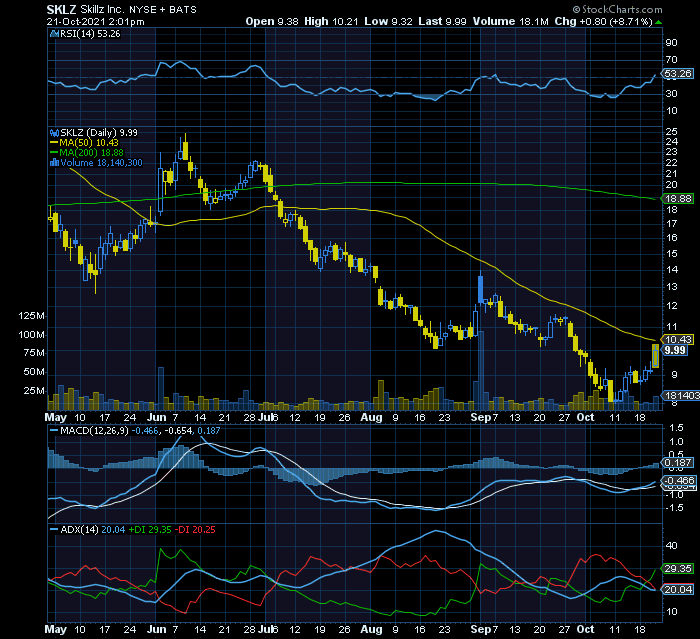700x639 pixels.
Task: Click the red '-DI 20.25' legend text
Action: pyautogui.click(x=195, y=530)
